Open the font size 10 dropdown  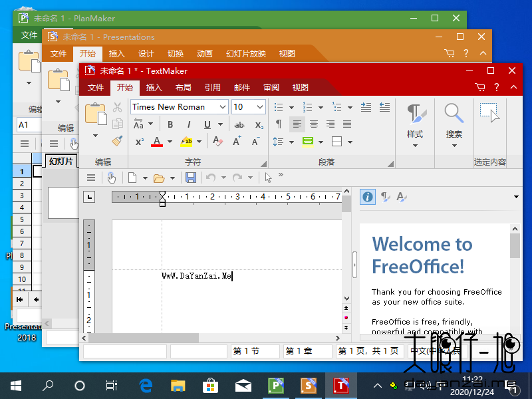[x=260, y=107]
